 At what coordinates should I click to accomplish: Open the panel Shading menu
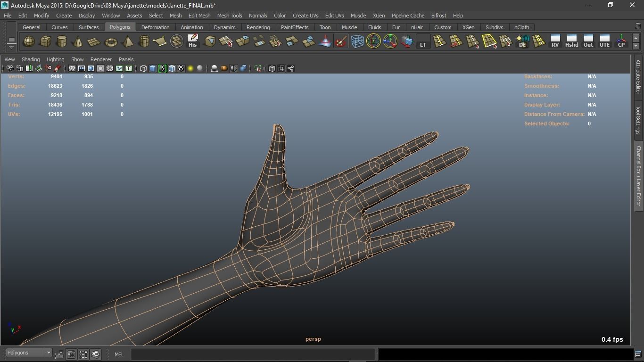point(31,59)
